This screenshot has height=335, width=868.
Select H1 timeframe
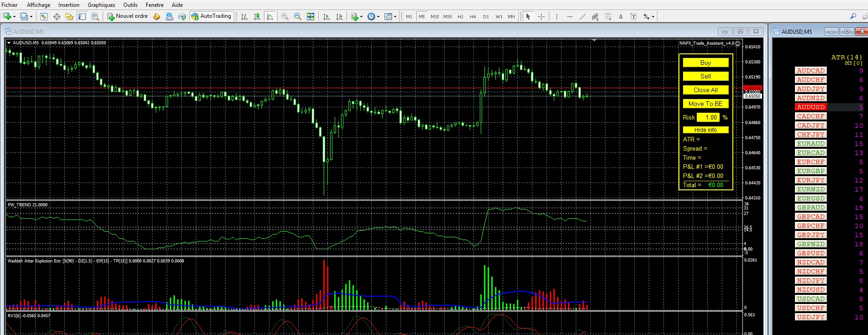click(x=460, y=16)
